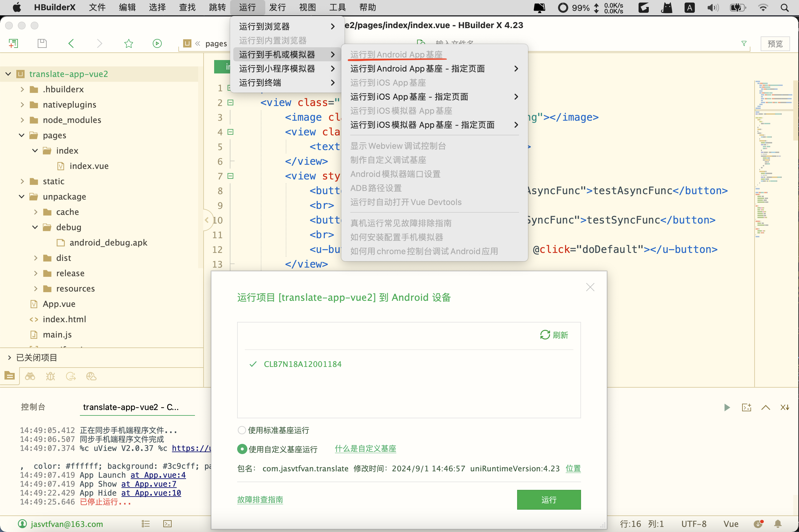This screenshot has height=532, width=799.
Task: Collapse the translate-app-vue2 project root
Action: pyautogui.click(x=8, y=74)
